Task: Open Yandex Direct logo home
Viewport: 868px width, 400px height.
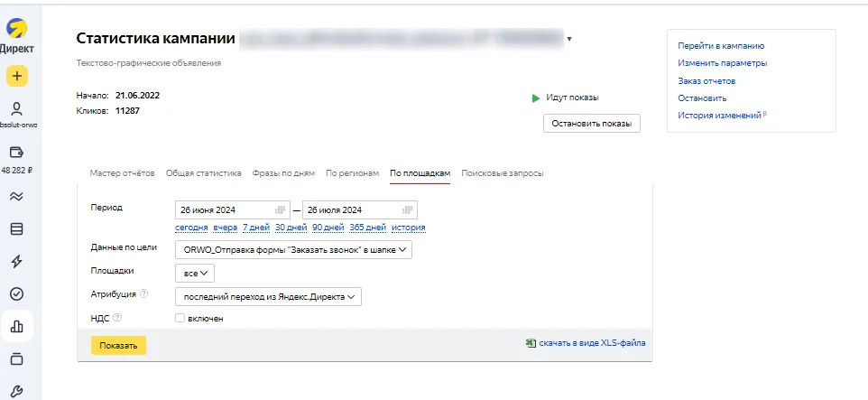Action: (x=16, y=28)
